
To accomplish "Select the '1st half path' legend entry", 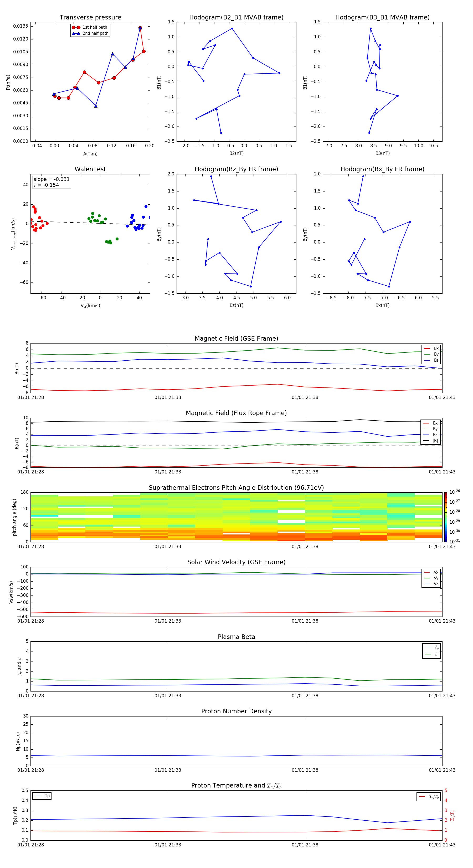I will click(90, 27).
